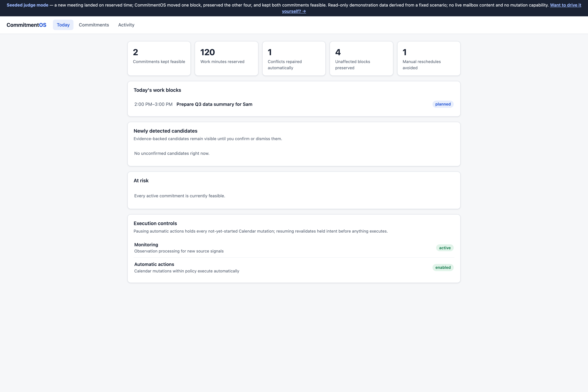The width and height of the screenshot is (588, 392).
Task: Click the 'Execution controls' heading
Action: point(155,223)
